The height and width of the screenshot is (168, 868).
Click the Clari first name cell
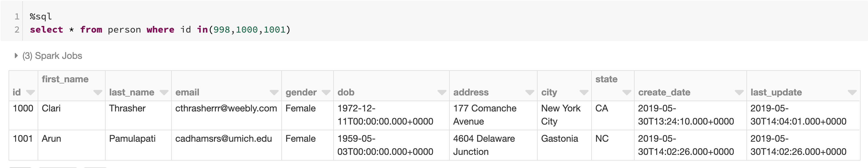coord(51,109)
